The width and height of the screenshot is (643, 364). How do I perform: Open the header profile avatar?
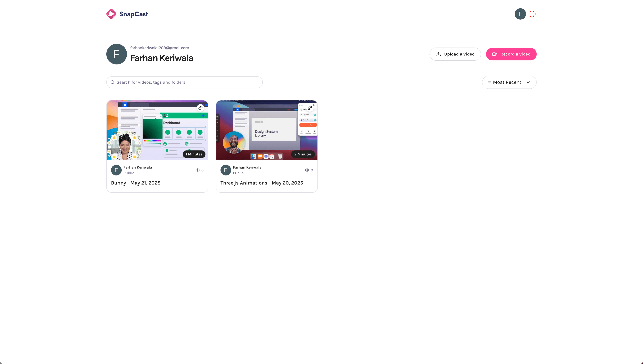point(520,14)
